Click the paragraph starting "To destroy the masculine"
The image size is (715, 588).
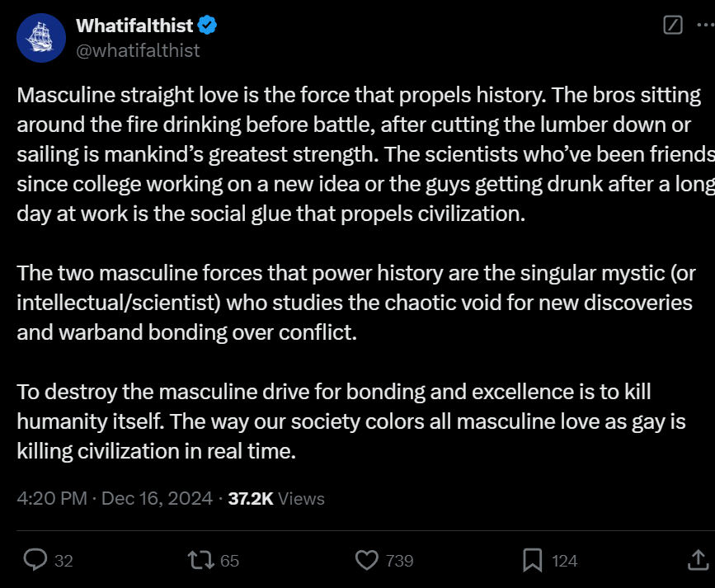pos(351,421)
